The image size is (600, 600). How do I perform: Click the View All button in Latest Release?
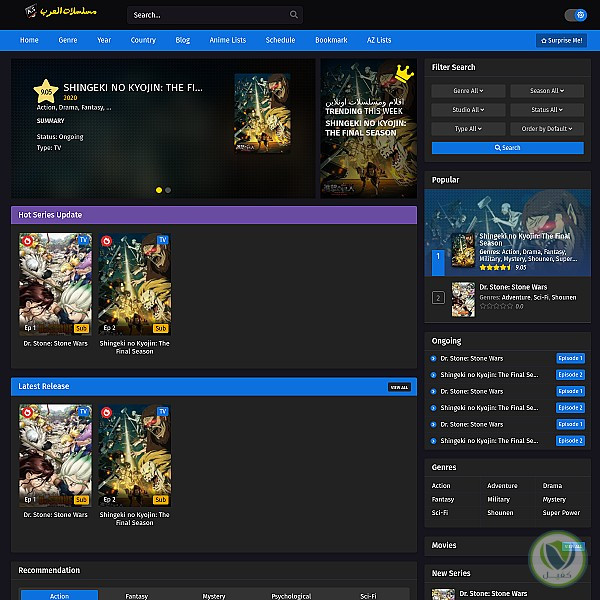click(x=399, y=387)
